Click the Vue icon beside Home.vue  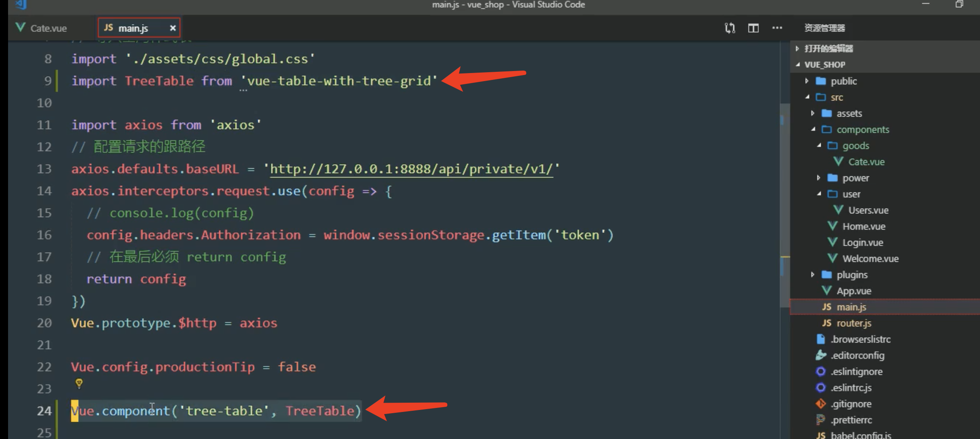pos(832,226)
